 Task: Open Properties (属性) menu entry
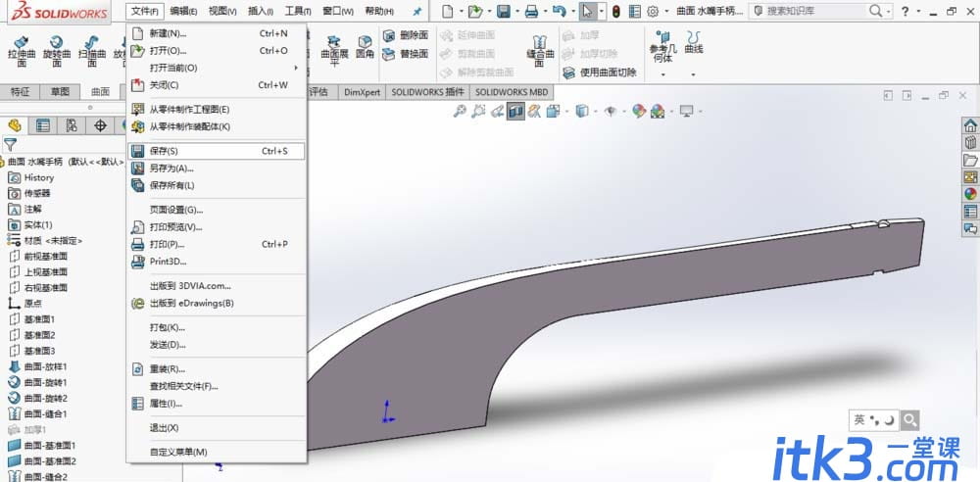pos(217,404)
